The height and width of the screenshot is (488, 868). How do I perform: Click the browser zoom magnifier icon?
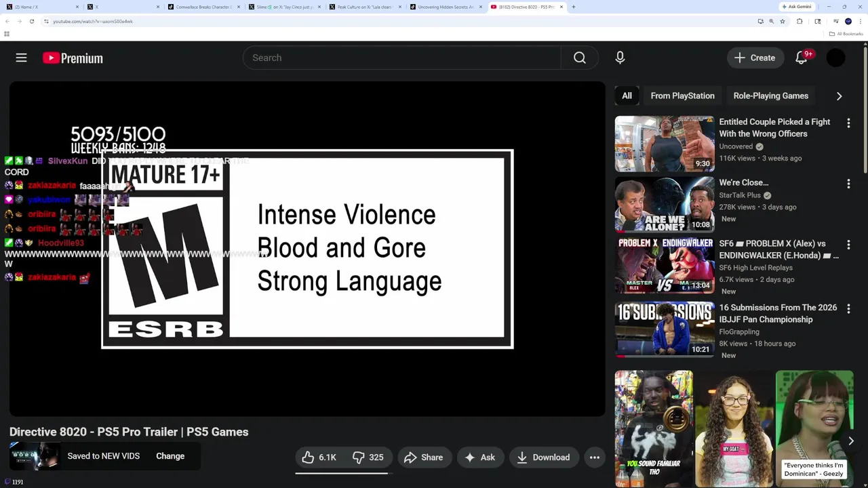[x=771, y=21]
